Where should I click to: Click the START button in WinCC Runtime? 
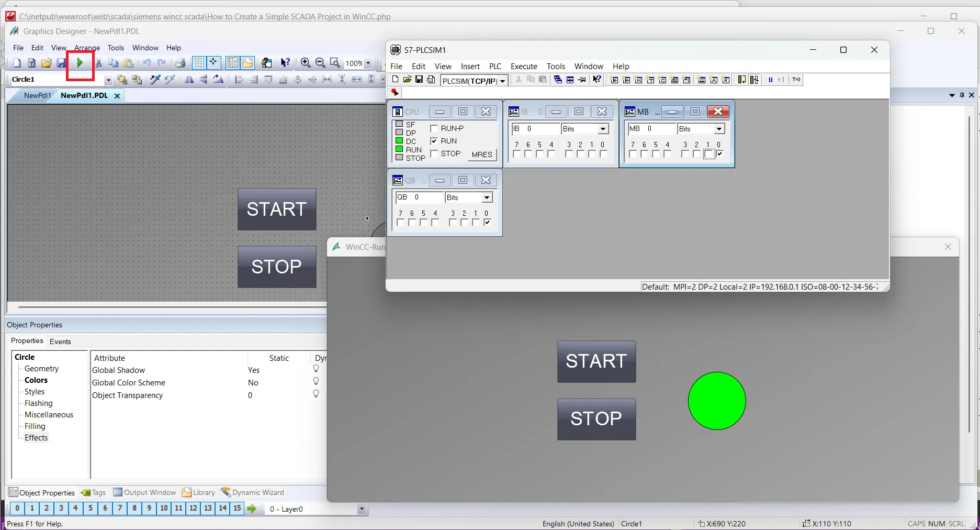[x=596, y=361]
